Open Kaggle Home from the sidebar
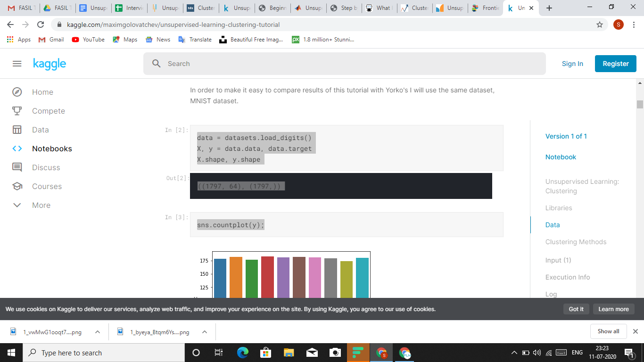This screenshot has height=362, width=644. pyautogui.click(x=42, y=92)
